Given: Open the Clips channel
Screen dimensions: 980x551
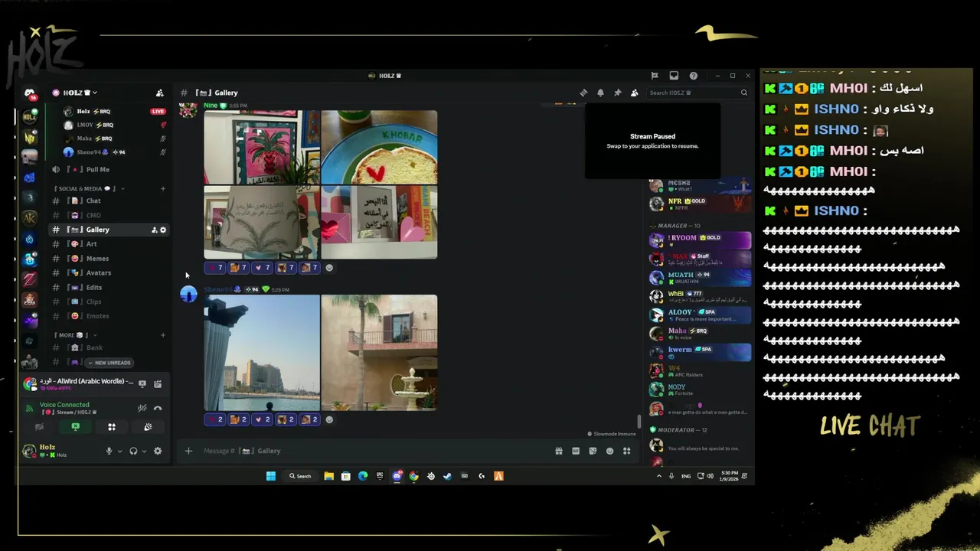Looking at the screenshot, I should (x=107, y=302).
